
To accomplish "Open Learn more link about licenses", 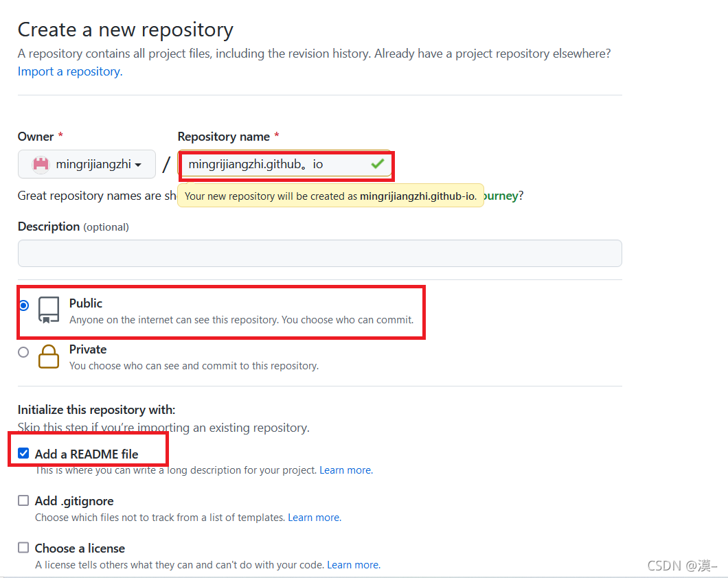I will point(354,565).
